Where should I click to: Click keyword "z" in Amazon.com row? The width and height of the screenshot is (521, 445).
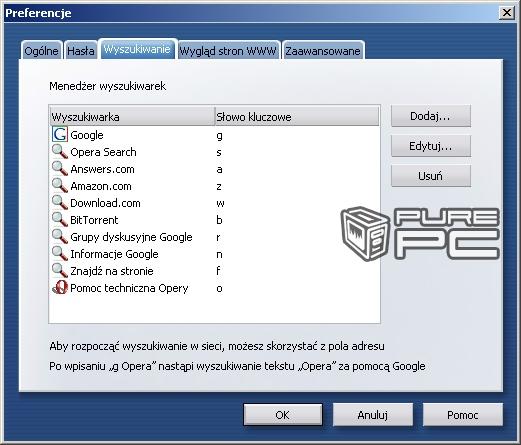tap(219, 186)
